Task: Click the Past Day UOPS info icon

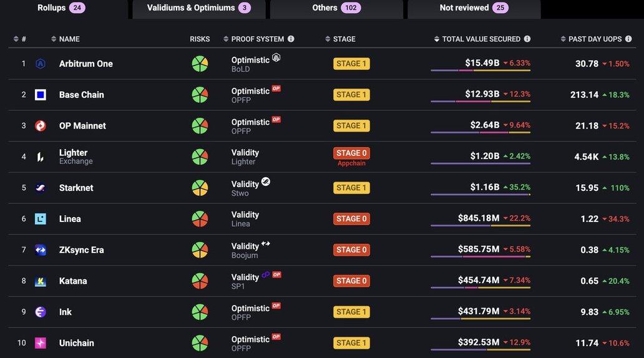Action: (629, 39)
